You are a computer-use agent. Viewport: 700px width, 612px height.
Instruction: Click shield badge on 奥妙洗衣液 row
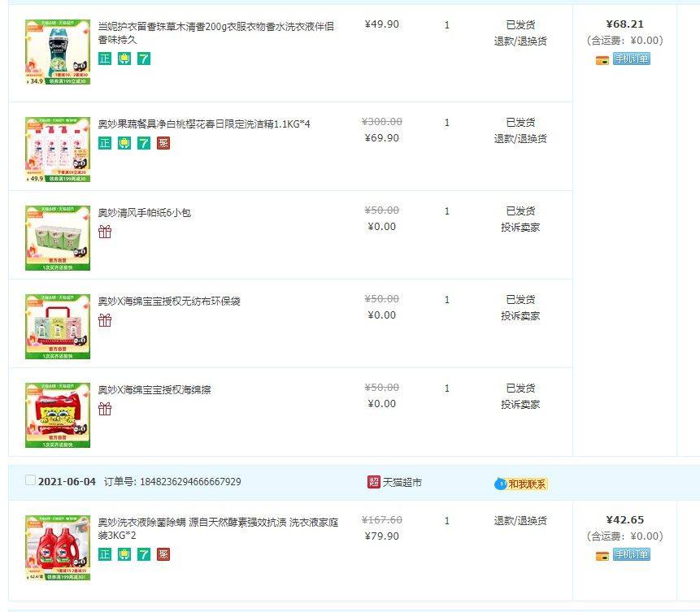click(x=124, y=554)
